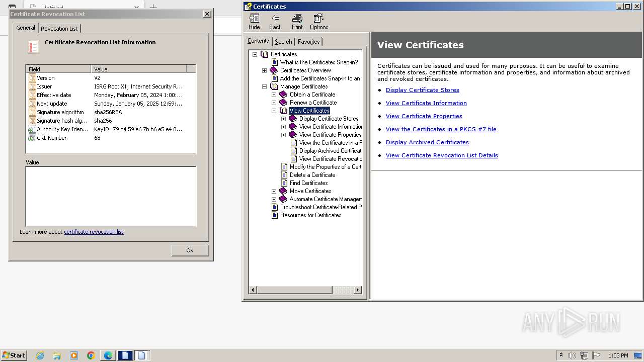Open the certificate revocation list help link

(94, 232)
